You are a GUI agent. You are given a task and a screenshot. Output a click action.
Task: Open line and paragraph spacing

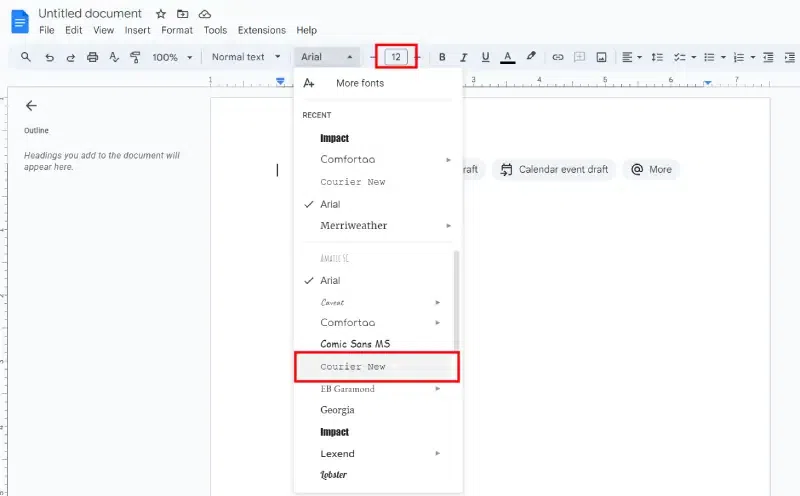click(657, 57)
